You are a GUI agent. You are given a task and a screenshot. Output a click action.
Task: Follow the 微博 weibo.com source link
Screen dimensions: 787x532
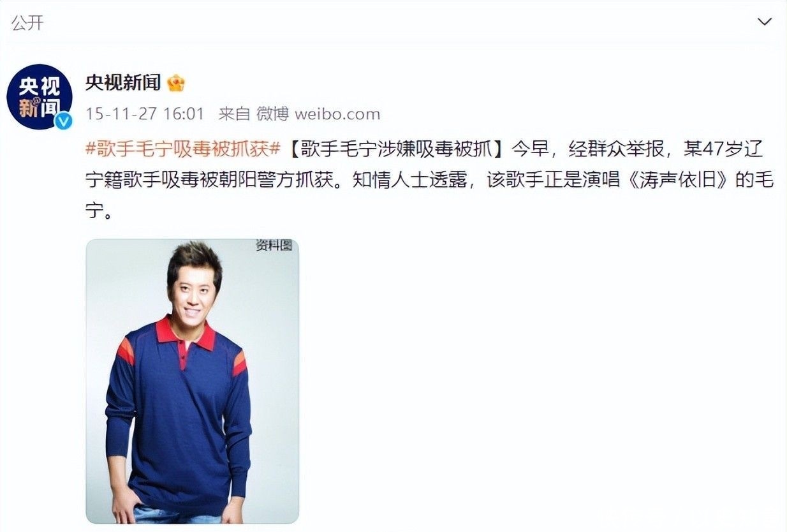[x=318, y=114]
